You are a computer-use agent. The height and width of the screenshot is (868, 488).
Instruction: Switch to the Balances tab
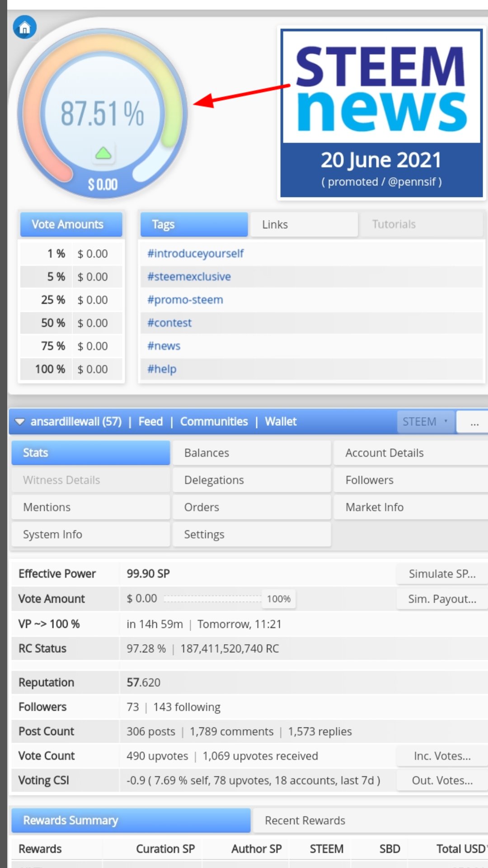(x=252, y=453)
